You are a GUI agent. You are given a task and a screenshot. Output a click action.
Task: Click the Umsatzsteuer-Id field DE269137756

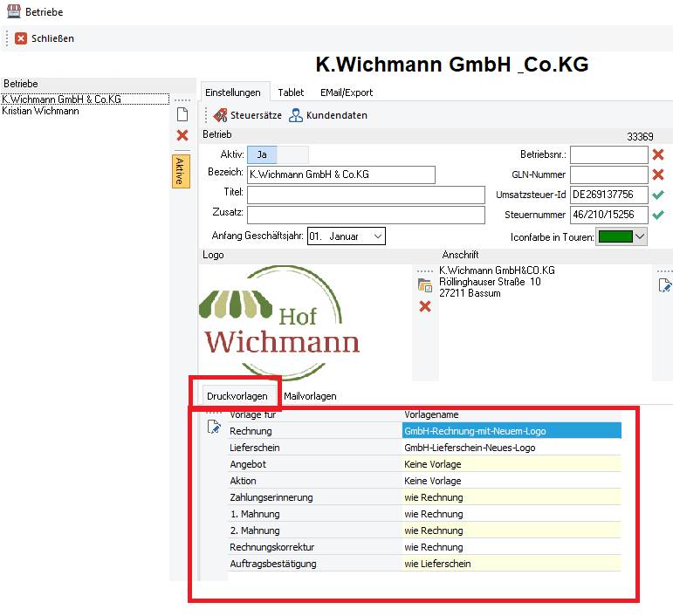[609, 195]
